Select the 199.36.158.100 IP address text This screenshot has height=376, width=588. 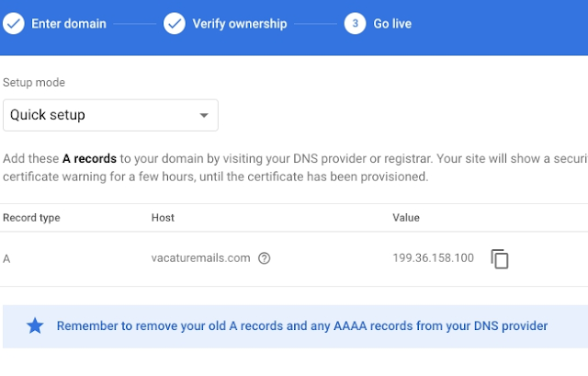click(x=433, y=258)
